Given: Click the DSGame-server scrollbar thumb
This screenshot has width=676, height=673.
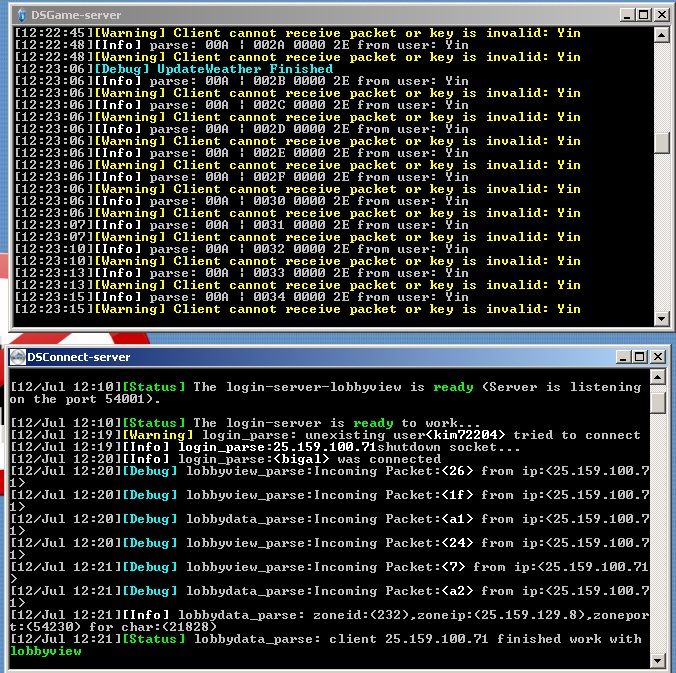Looking at the screenshot, I should coord(660,142).
